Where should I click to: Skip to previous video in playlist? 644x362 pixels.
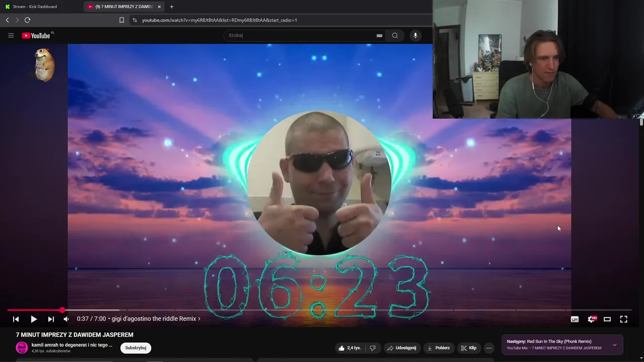(x=16, y=319)
